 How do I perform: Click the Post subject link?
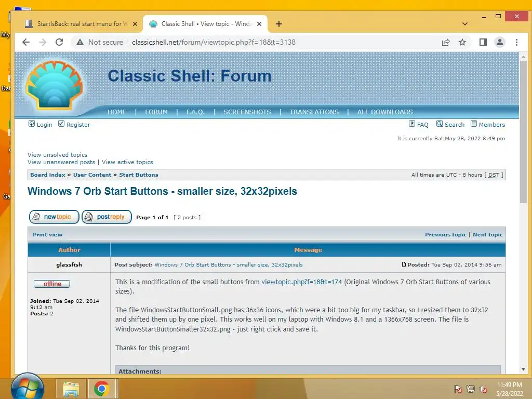click(229, 264)
